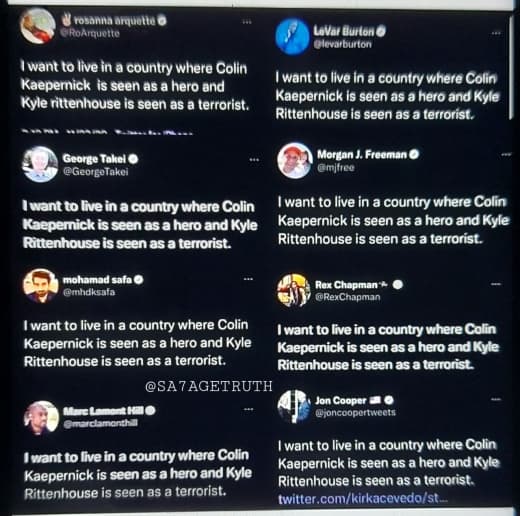Open more options on George Takei's tweet
This screenshot has width=520, height=516.
254,160
